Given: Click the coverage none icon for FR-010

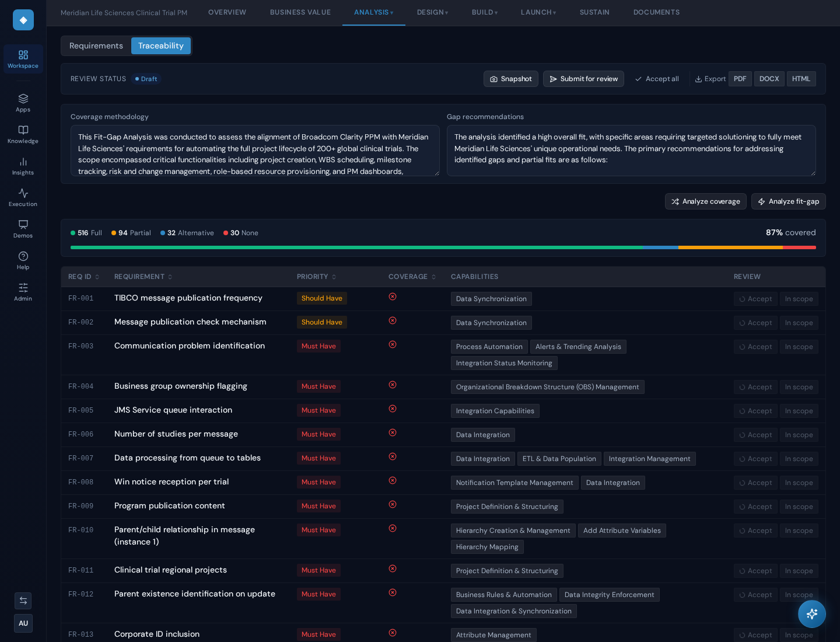Looking at the screenshot, I should 393,528.
